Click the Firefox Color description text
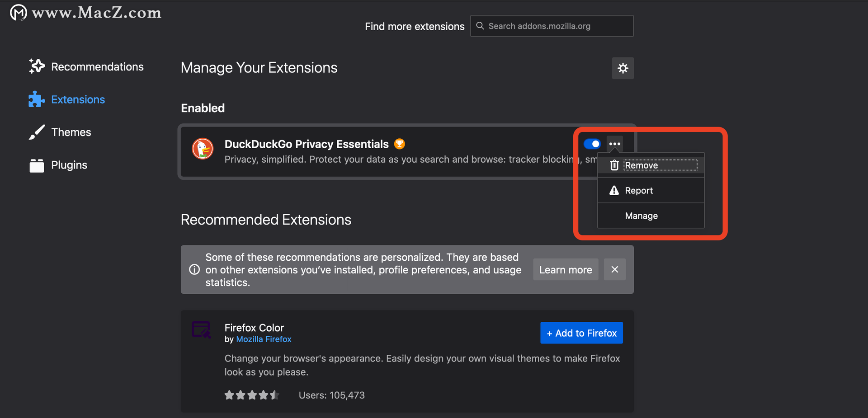 [x=422, y=365]
